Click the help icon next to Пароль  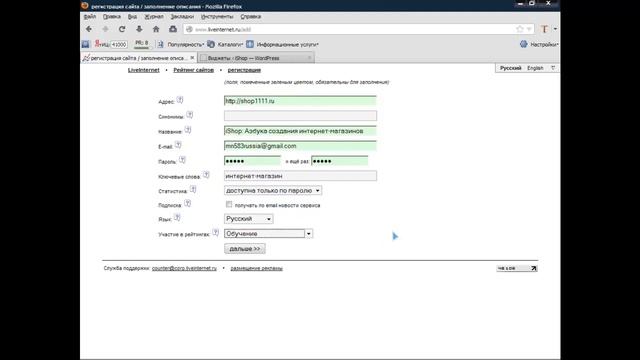coord(182,160)
